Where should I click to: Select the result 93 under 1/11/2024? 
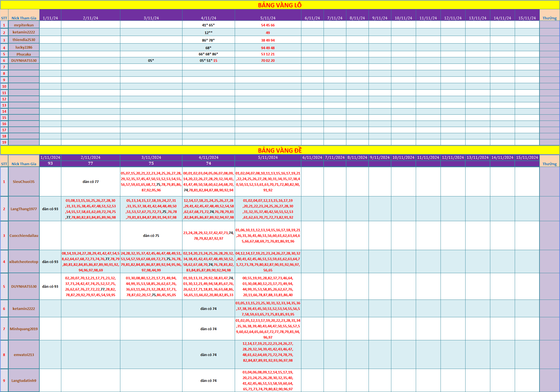point(50,163)
